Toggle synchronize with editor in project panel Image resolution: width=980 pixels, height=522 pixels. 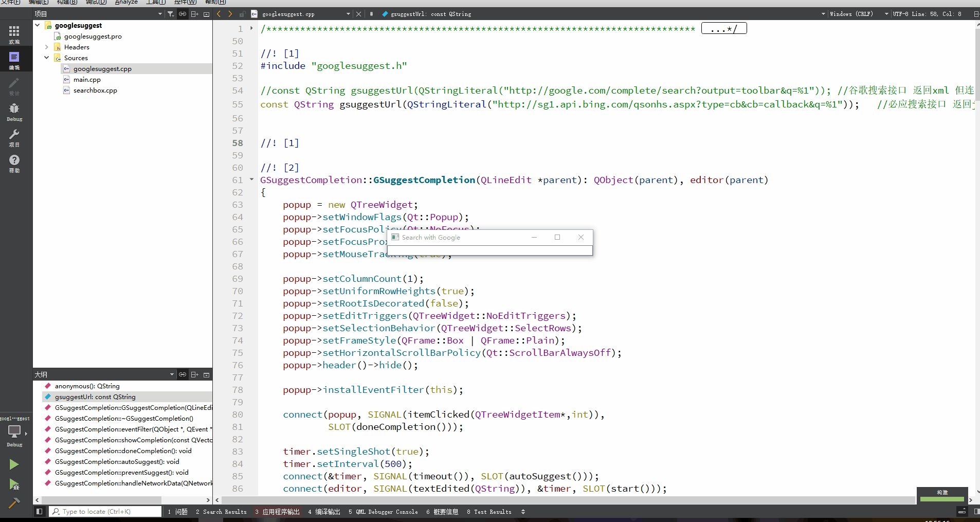click(183, 14)
